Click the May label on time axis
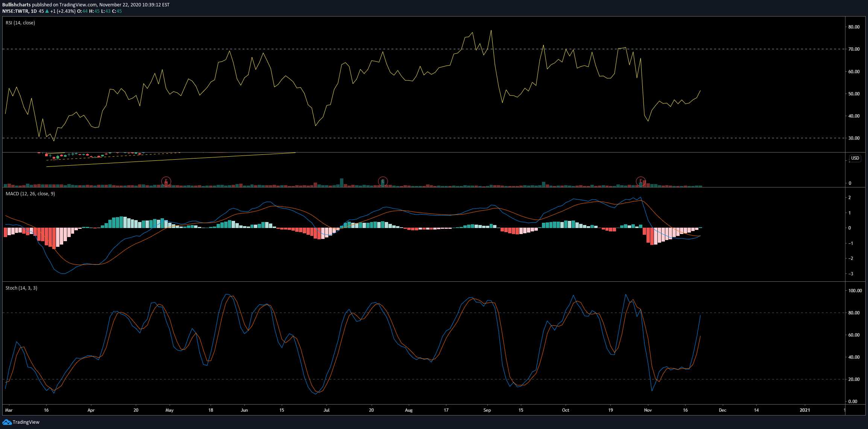Screen dimensions: 868x429 click(170, 410)
